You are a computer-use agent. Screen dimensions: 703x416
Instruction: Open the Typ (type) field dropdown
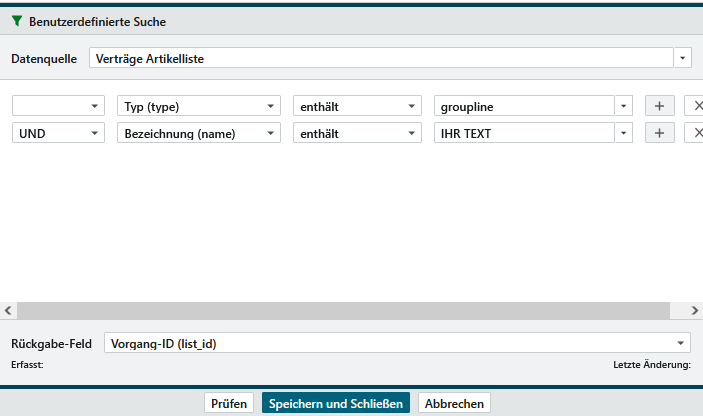[272, 106]
